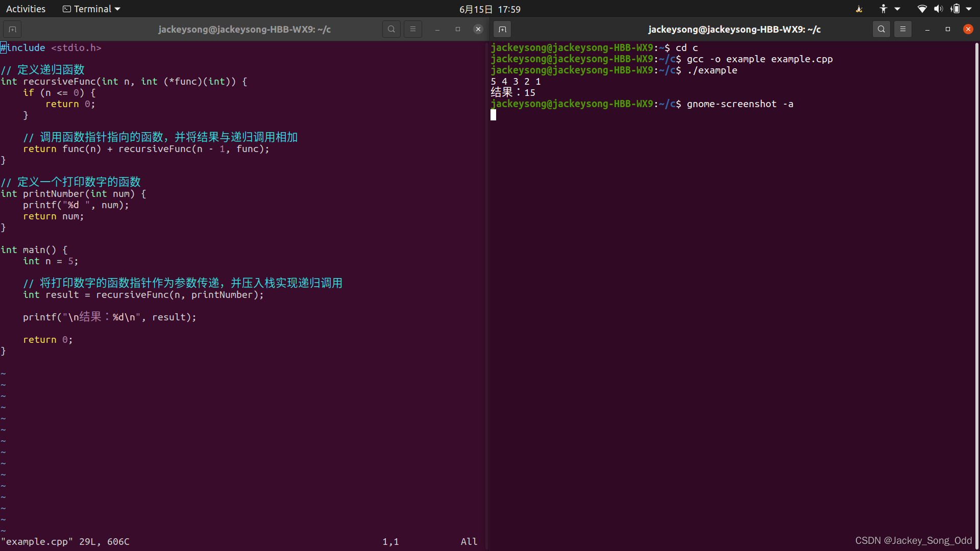Viewport: 980px width, 551px height.
Task: Click the settings/gear icon in system tray
Action: tap(971, 9)
